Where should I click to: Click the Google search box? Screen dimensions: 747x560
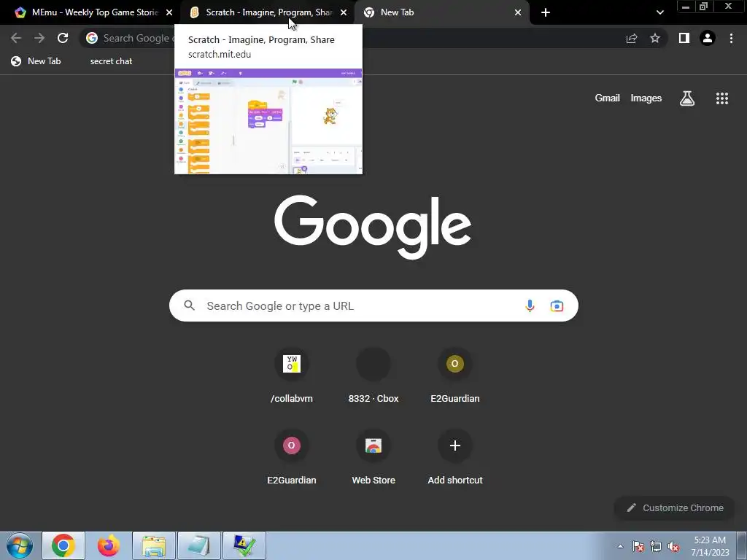pos(373,306)
